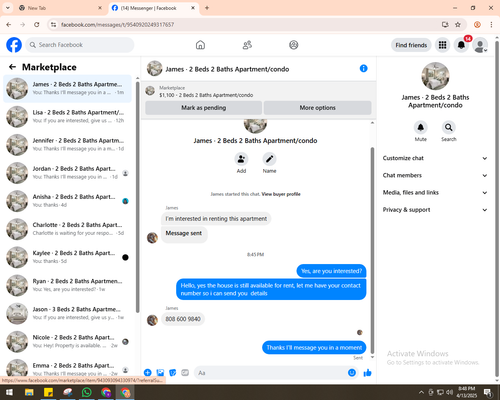This screenshot has width=500, height=400.
Task: Open Lisa's apartment conversation
Action: pos(67,116)
